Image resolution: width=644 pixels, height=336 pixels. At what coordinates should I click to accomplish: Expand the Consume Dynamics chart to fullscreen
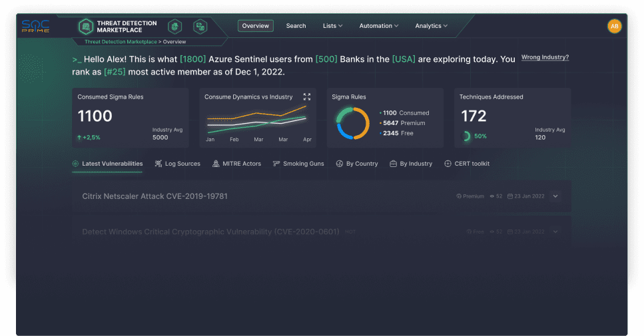point(307,96)
